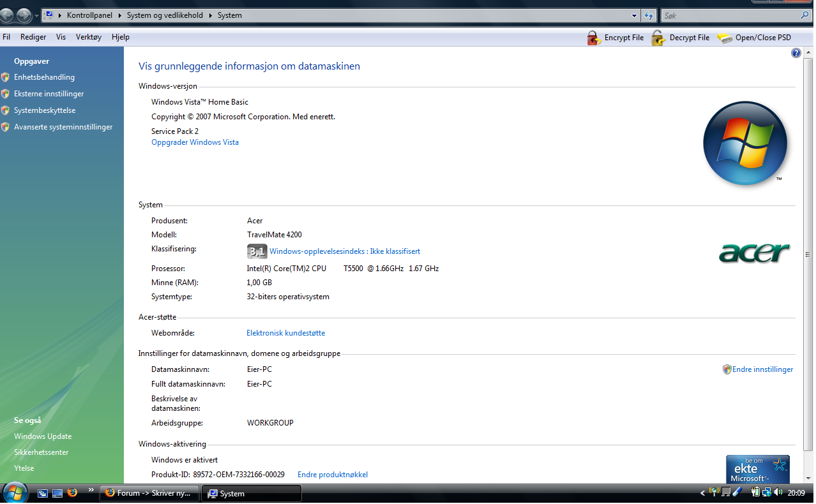Image resolution: width=816 pixels, height=504 pixels.
Task: Open Eksterne innstillinger in sidebar
Action: [x=49, y=94]
